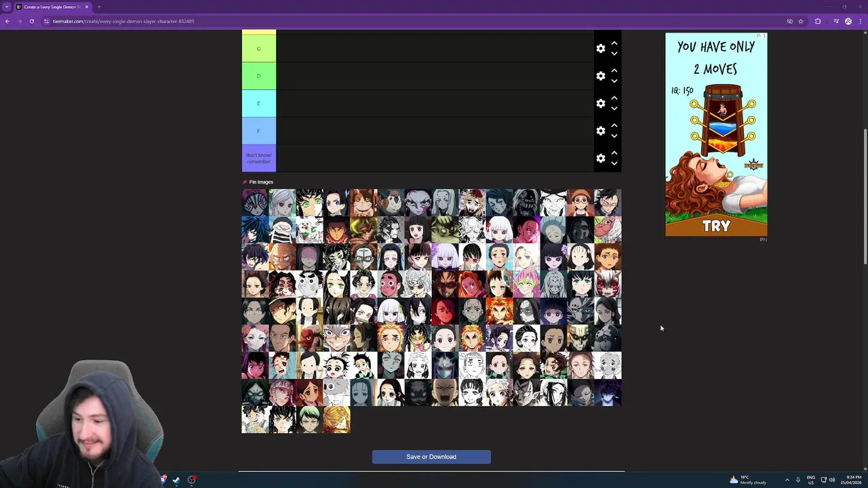
Task: Open settings gear for tier D
Action: (600, 76)
